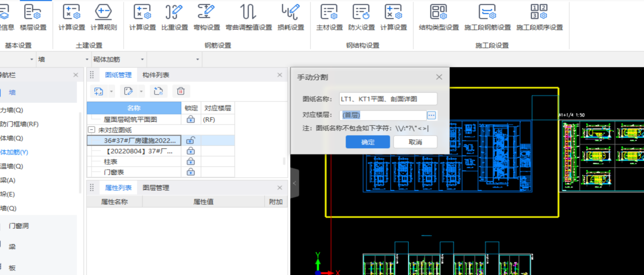Click the drawing refresh icon beside the trash

pyautogui.click(x=158, y=91)
